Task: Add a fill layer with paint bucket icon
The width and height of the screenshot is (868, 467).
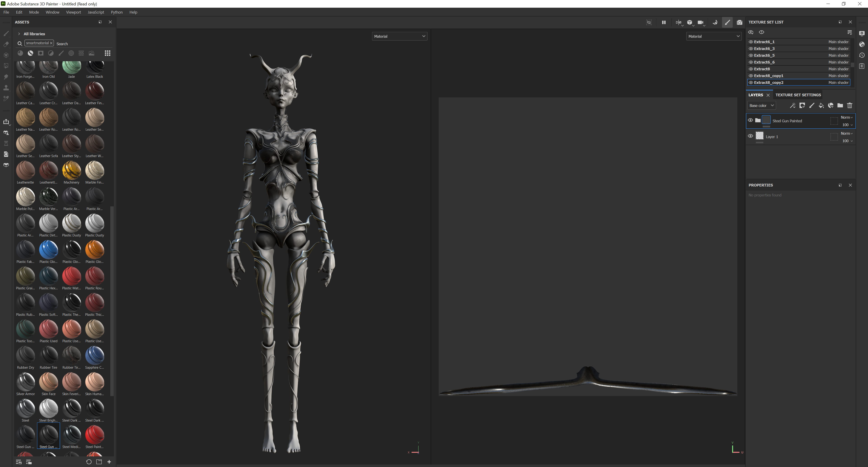Action: [821, 106]
